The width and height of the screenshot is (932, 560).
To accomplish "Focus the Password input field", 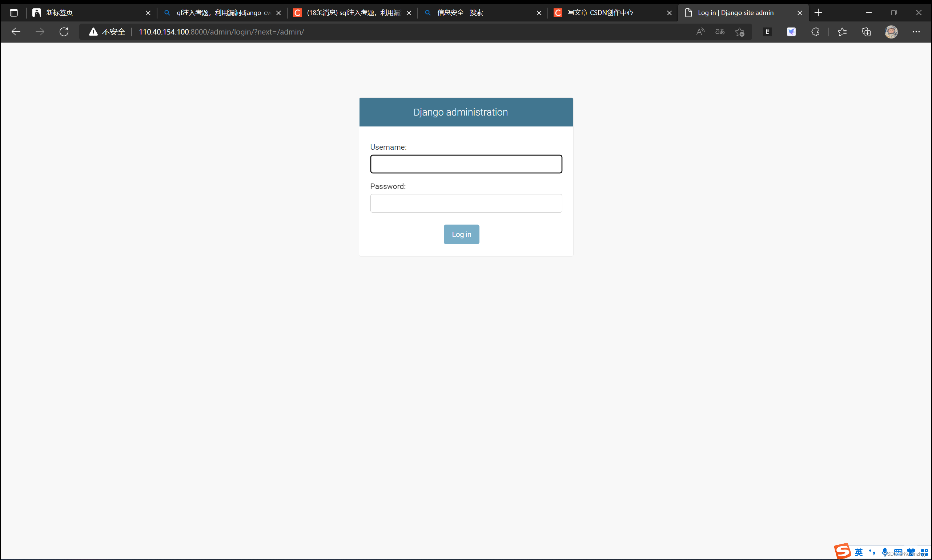I will (x=466, y=204).
